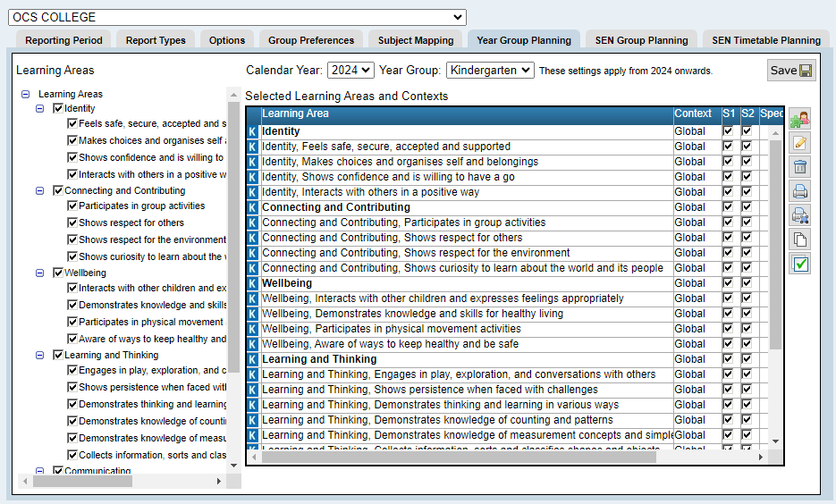Click the Save button
The image size is (836, 504).
coord(790,71)
